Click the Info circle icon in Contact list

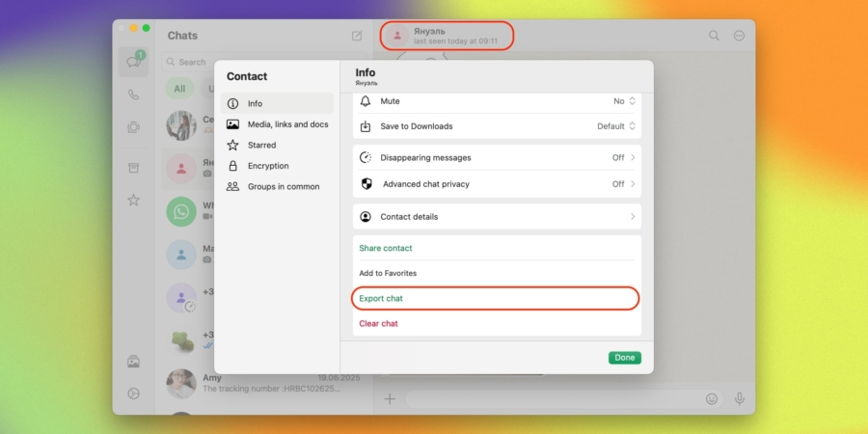[233, 103]
